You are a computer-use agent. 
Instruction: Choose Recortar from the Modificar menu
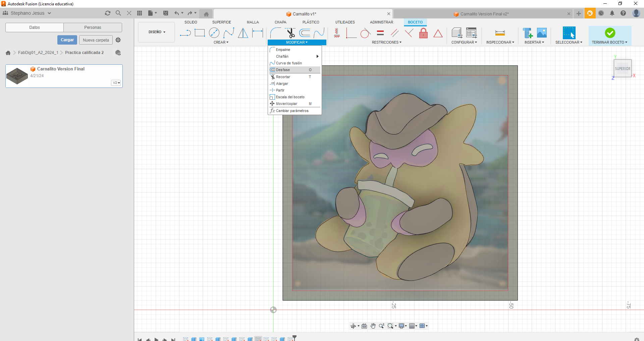(294, 77)
